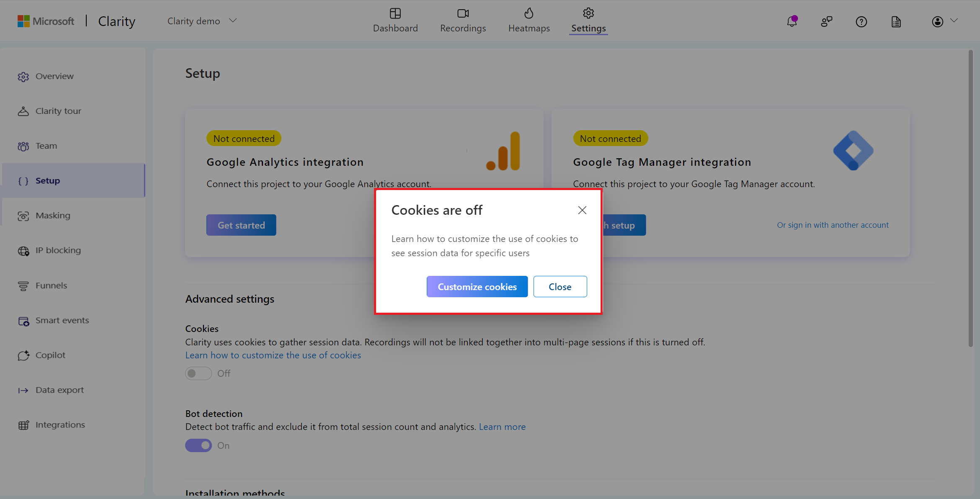The height and width of the screenshot is (499, 980).
Task: Click the Customize cookies button
Action: coord(477,287)
